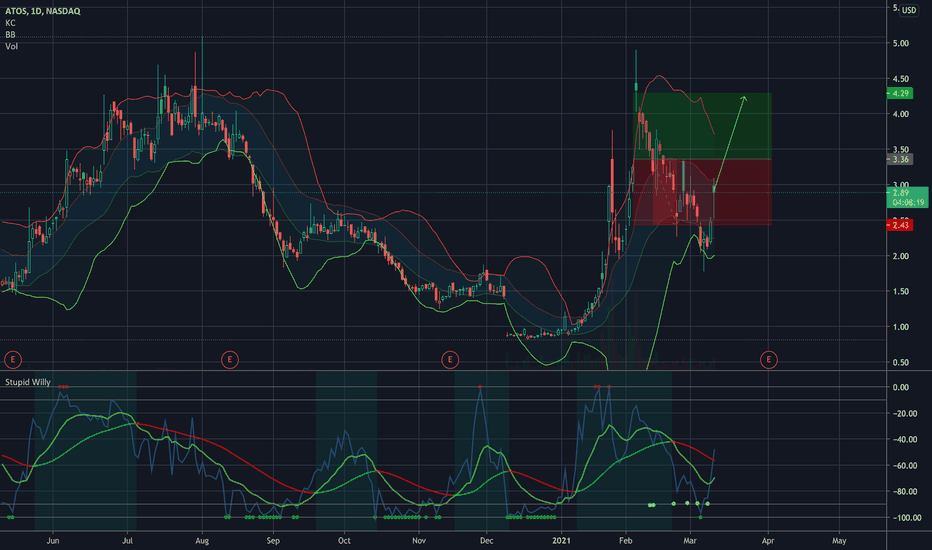
Task: Click the Oct label on time axis
Action: [x=344, y=540]
